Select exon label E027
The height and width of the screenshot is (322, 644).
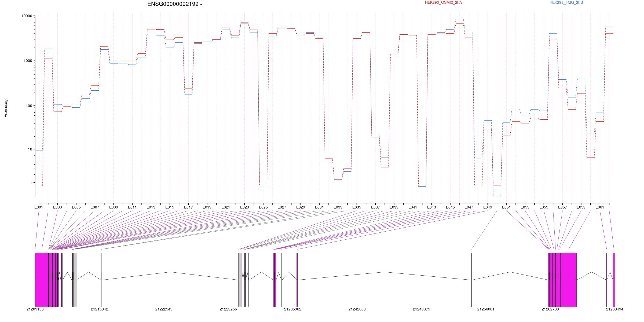tap(282, 207)
